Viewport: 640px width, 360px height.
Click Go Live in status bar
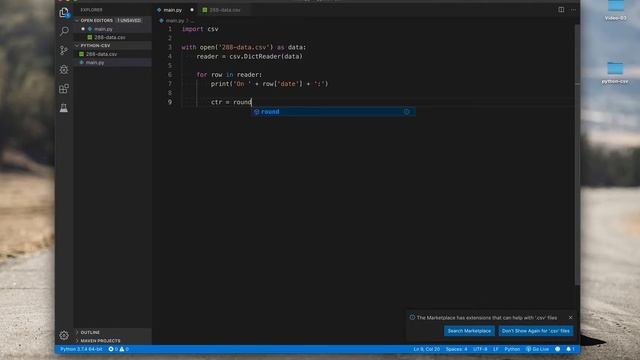537,349
